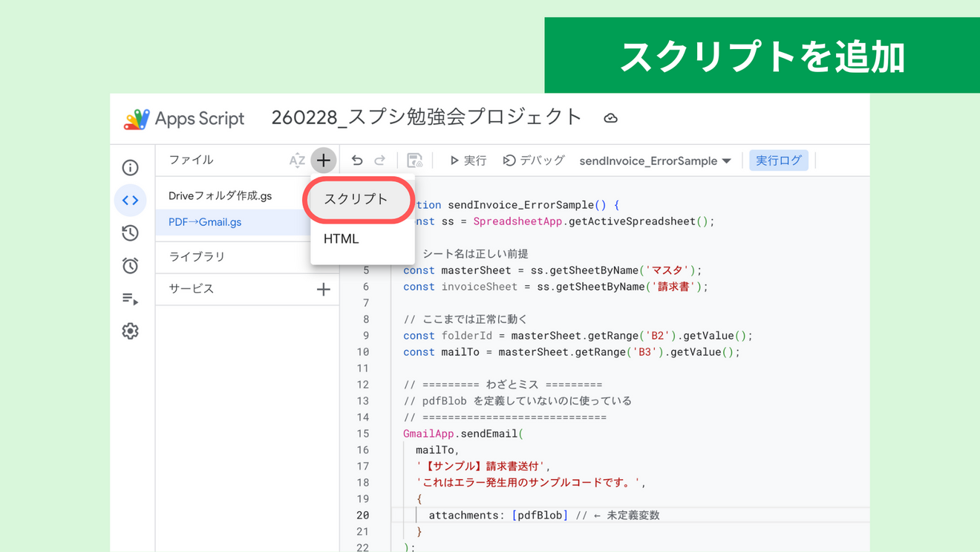Select the Editor code brackets icon
The width and height of the screenshot is (980, 552).
pyautogui.click(x=130, y=200)
